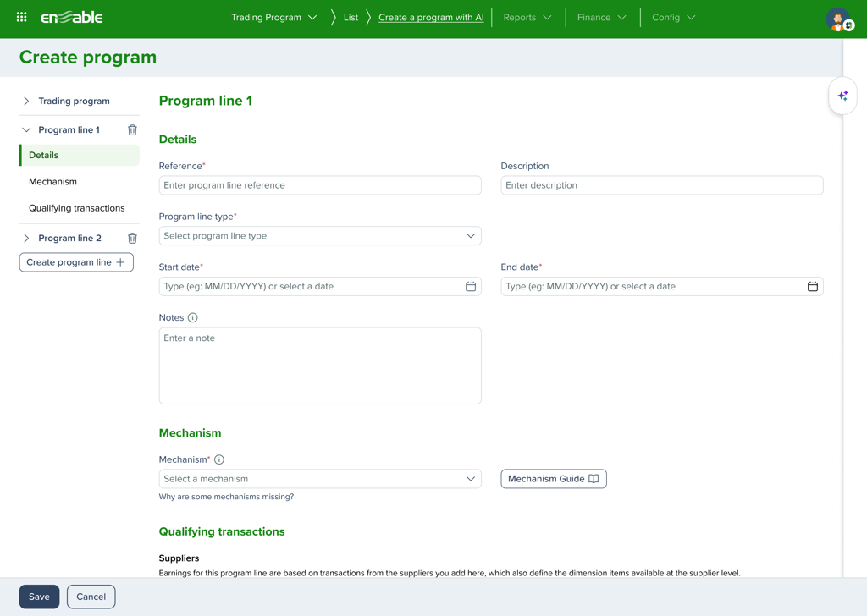Open the Reports menu

(527, 18)
